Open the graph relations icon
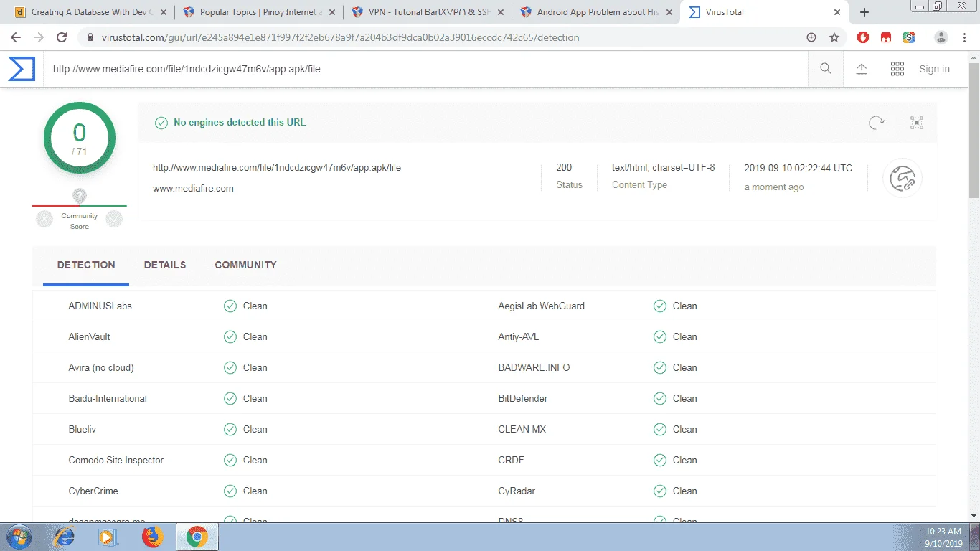980x551 pixels. click(917, 123)
